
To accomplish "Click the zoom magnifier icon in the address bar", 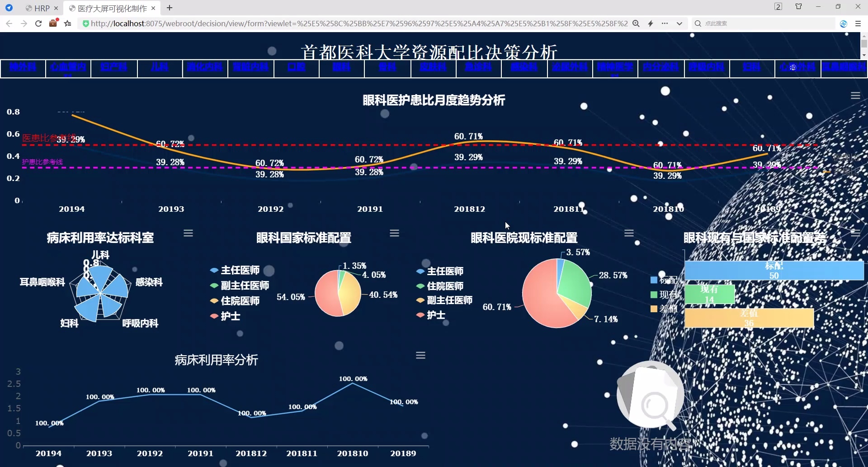I will (636, 23).
